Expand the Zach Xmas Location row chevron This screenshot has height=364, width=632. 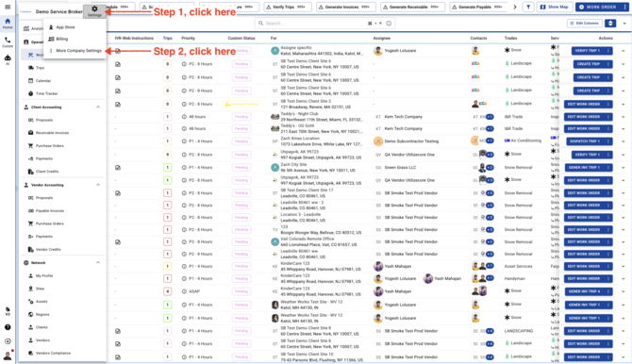point(624,141)
